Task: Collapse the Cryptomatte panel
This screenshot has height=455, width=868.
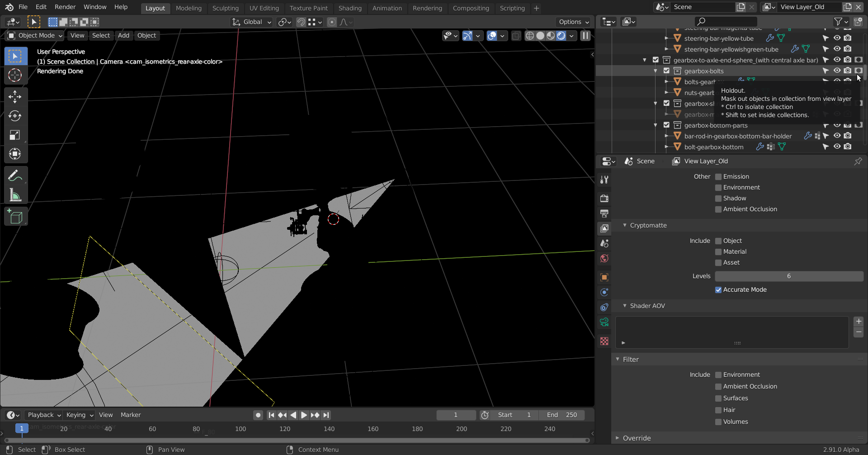Action: click(x=648, y=225)
